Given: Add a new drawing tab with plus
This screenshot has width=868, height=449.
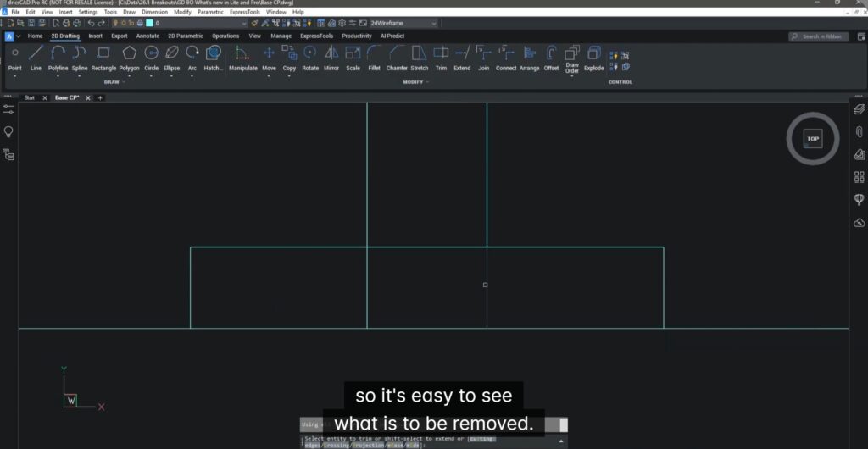Looking at the screenshot, I should [x=100, y=98].
